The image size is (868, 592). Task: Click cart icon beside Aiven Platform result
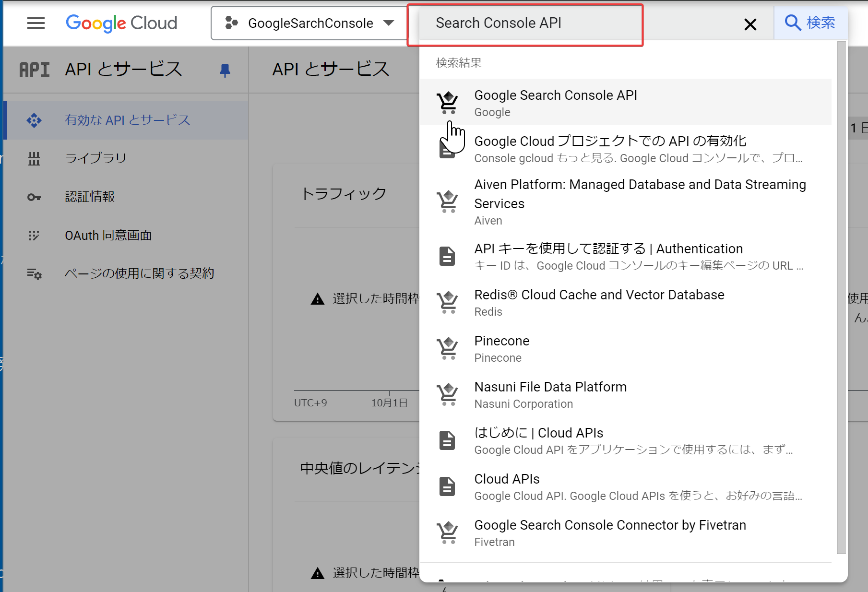point(448,201)
